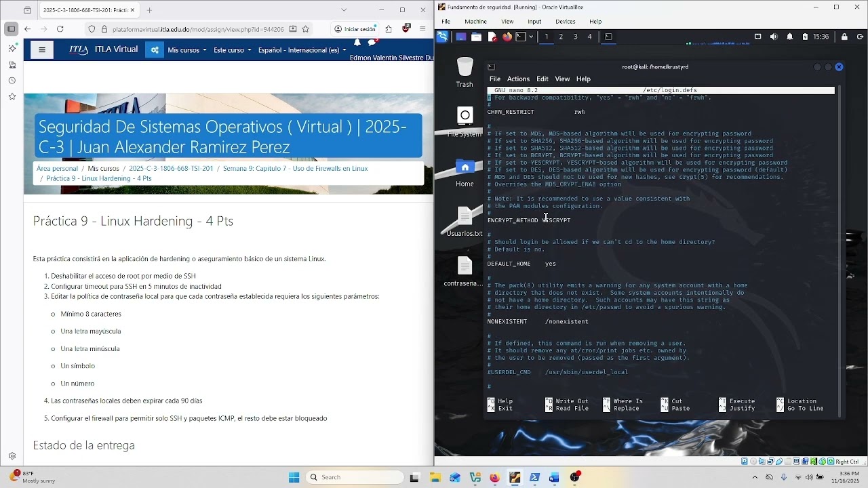Open the Moodle notifications bell
This screenshot has height=488, width=868.
357,43
